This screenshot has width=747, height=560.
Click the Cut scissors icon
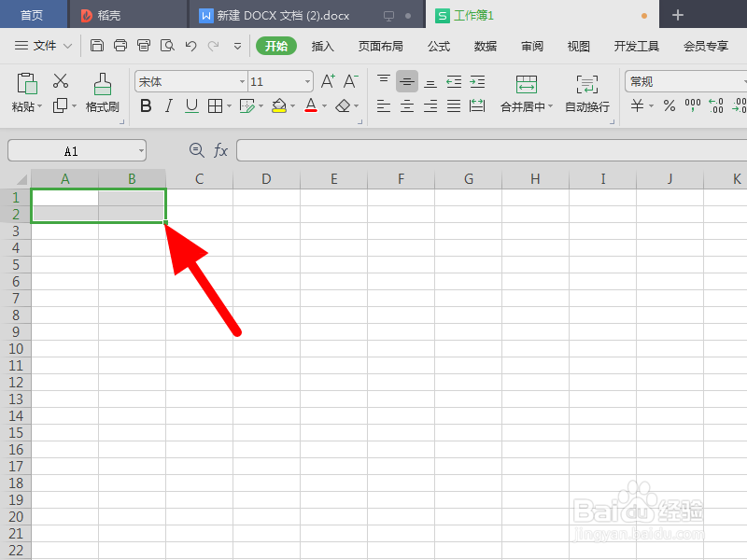(x=61, y=81)
